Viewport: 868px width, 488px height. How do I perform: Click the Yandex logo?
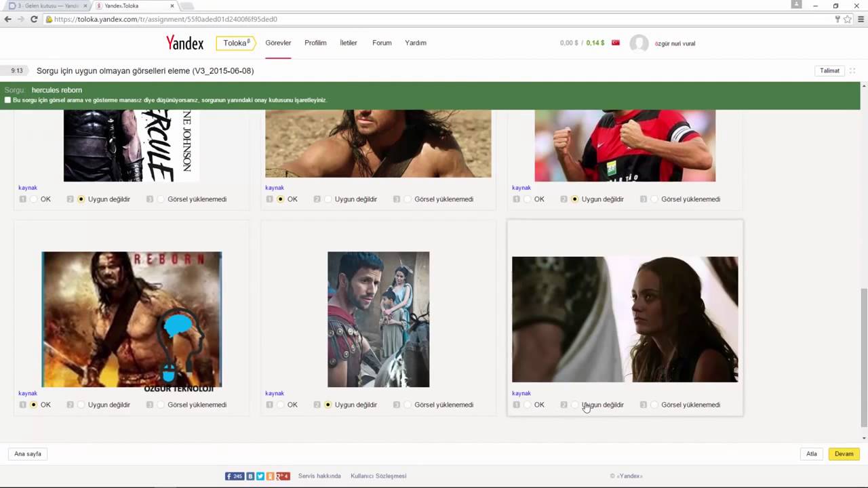[x=184, y=43]
